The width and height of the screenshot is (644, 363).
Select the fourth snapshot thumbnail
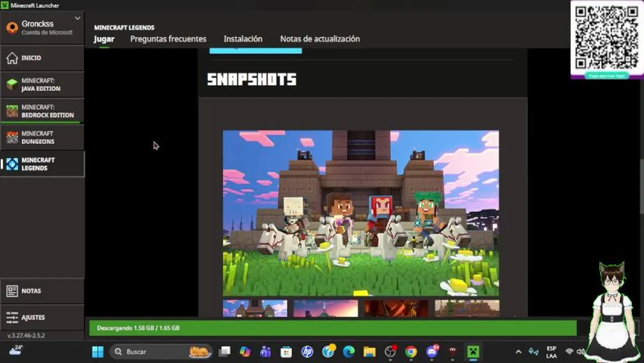[467, 309]
